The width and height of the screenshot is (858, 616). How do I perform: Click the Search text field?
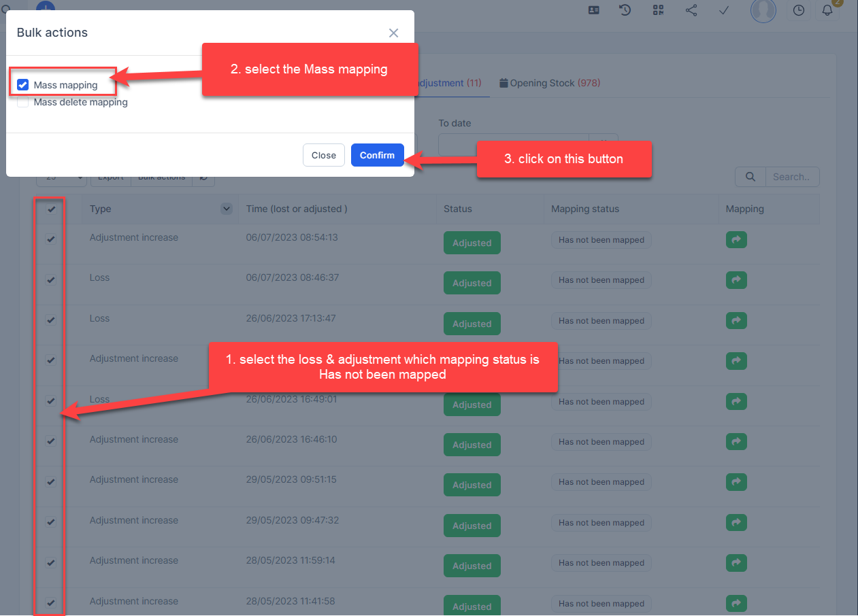pos(792,177)
